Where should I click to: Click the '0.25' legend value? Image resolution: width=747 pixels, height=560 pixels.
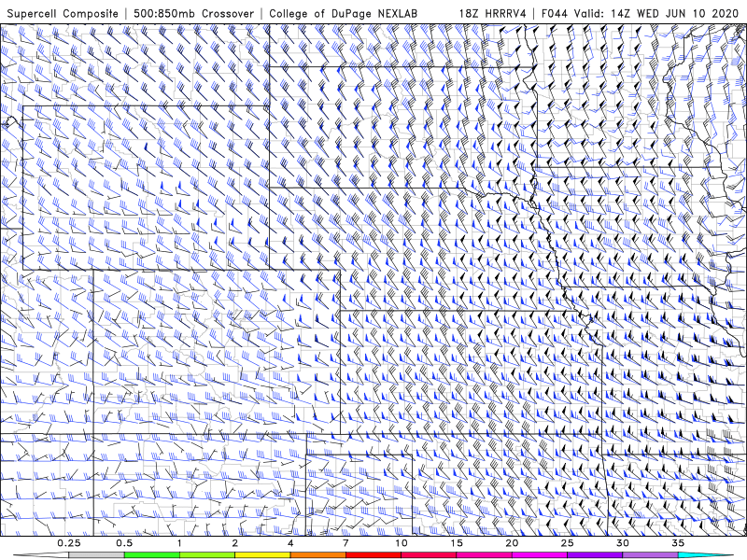coord(69,543)
